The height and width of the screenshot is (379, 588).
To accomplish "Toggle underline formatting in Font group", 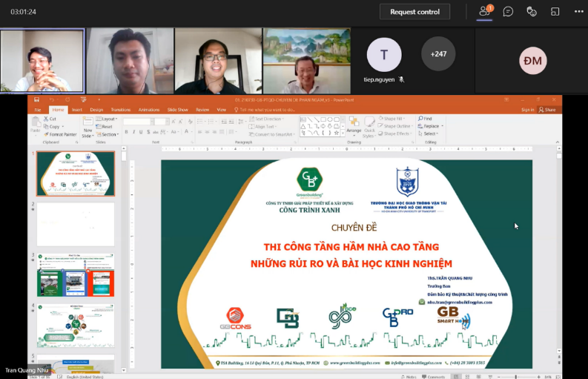I will [x=142, y=132].
